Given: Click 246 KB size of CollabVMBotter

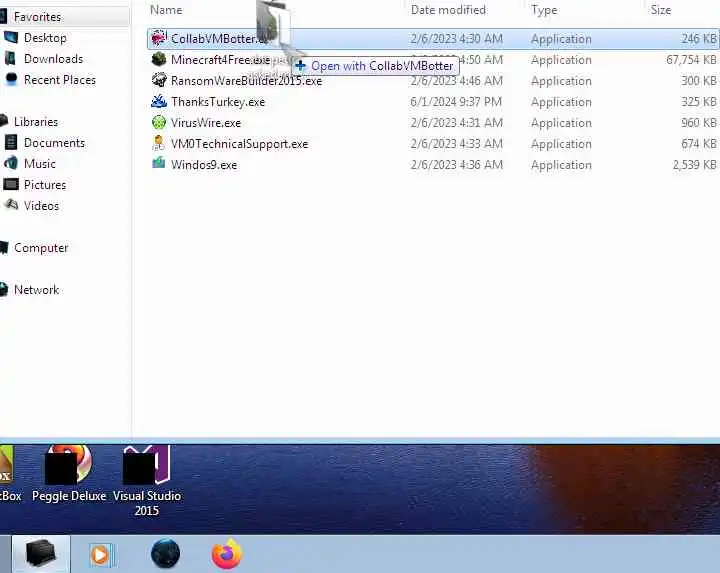Looking at the screenshot, I should pos(698,39).
